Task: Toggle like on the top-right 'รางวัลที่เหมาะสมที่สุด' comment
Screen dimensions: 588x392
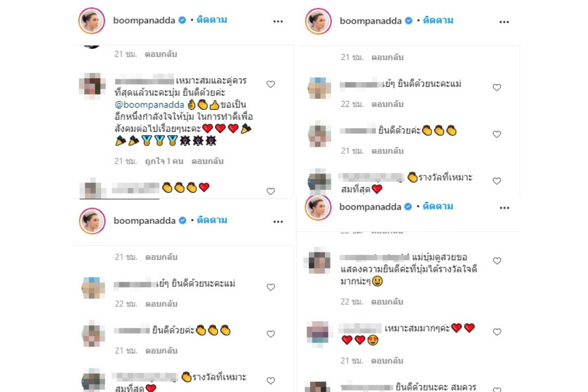Action: point(497,181)
